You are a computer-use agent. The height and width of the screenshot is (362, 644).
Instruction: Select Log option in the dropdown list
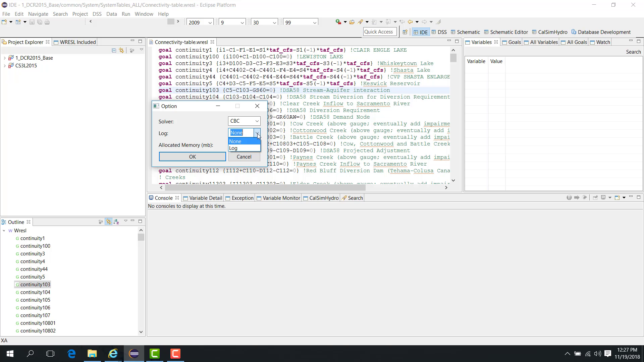244,148
